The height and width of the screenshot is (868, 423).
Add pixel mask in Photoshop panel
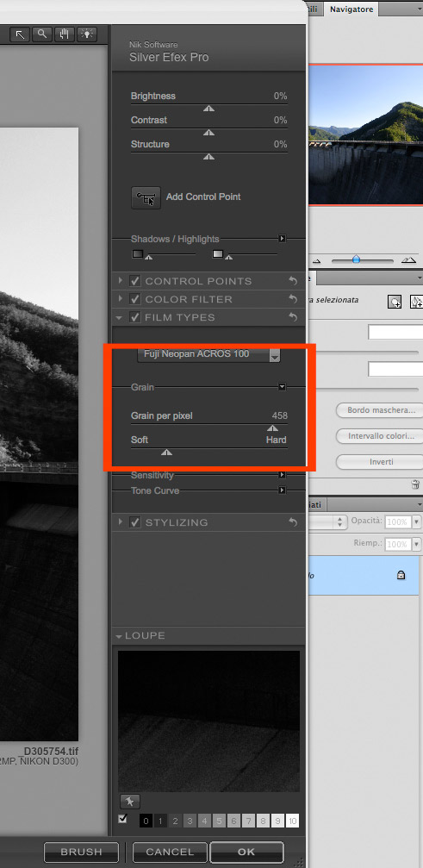click(395, 302)
